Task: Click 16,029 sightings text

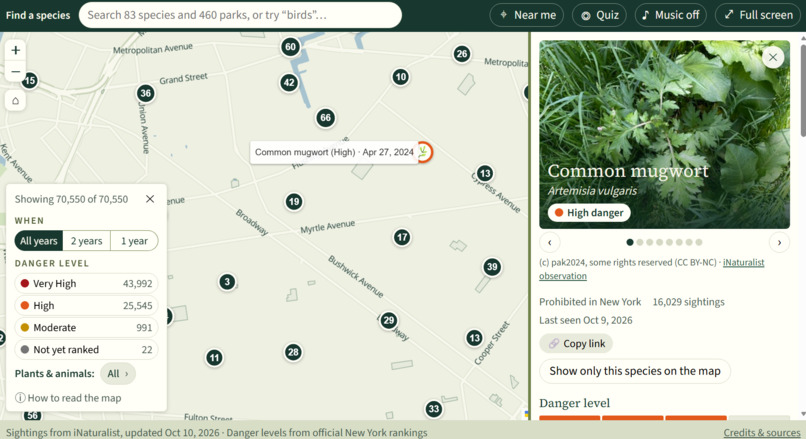Action: coord(688,302)
